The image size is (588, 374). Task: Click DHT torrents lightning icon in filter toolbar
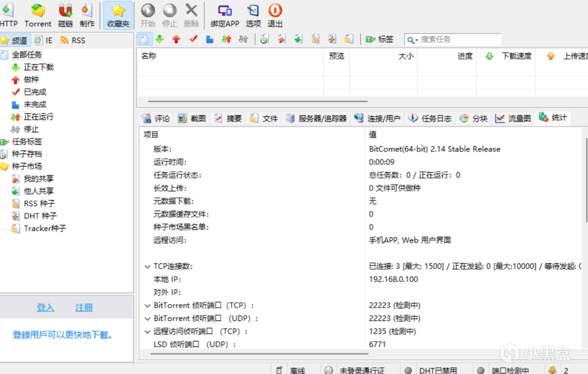click(x=333, y=39)
